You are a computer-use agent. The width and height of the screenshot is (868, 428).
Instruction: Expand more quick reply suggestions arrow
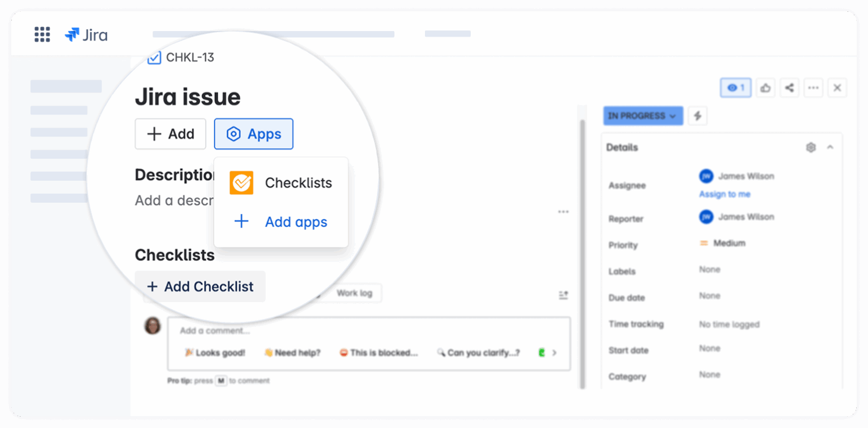[554, 352]
